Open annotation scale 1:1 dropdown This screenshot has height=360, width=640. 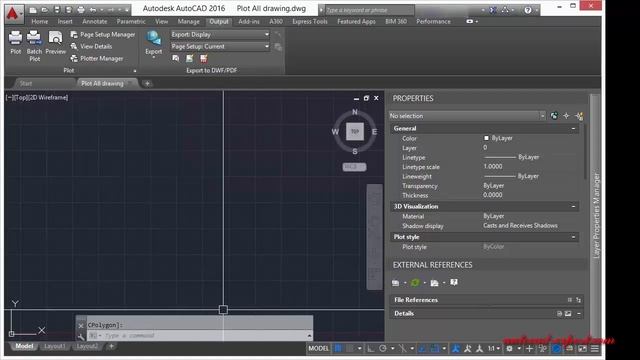493,349
